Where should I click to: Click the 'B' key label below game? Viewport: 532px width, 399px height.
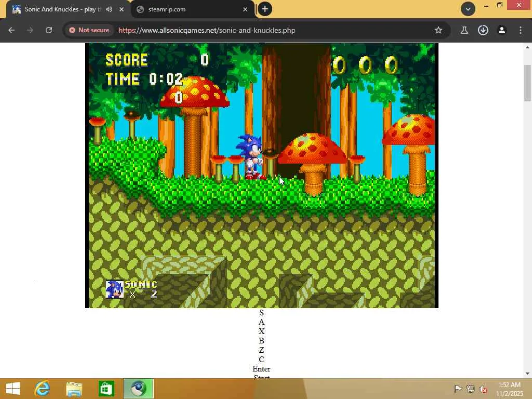pos(261,341)
